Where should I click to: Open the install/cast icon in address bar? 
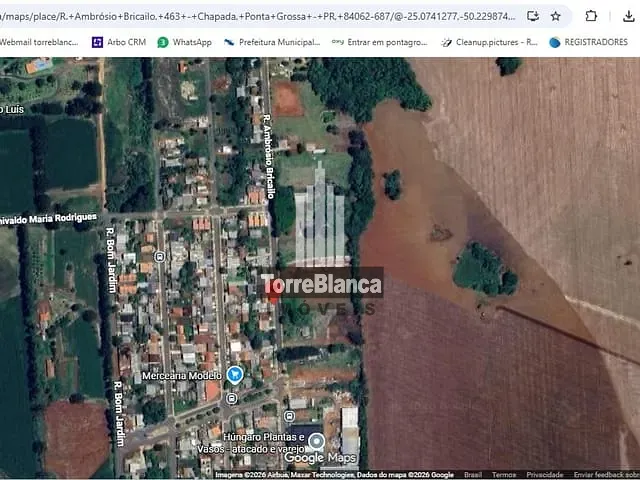(533, 16)
